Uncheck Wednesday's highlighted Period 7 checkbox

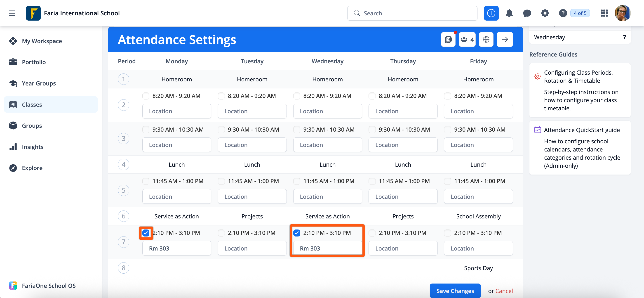coord(296,233)
